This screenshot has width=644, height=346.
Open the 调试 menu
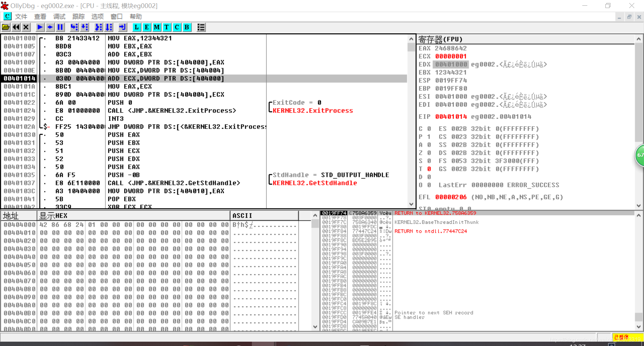click(59, 16)
